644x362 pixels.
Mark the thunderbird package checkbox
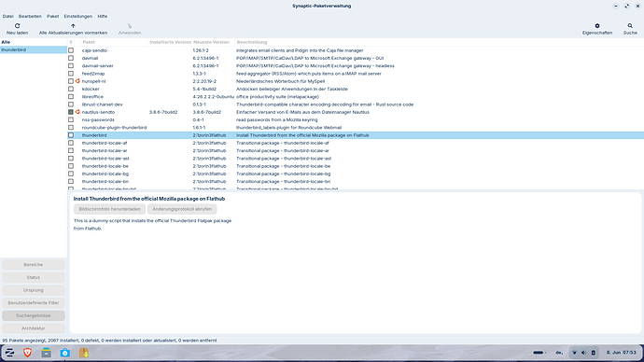[71, 135]
